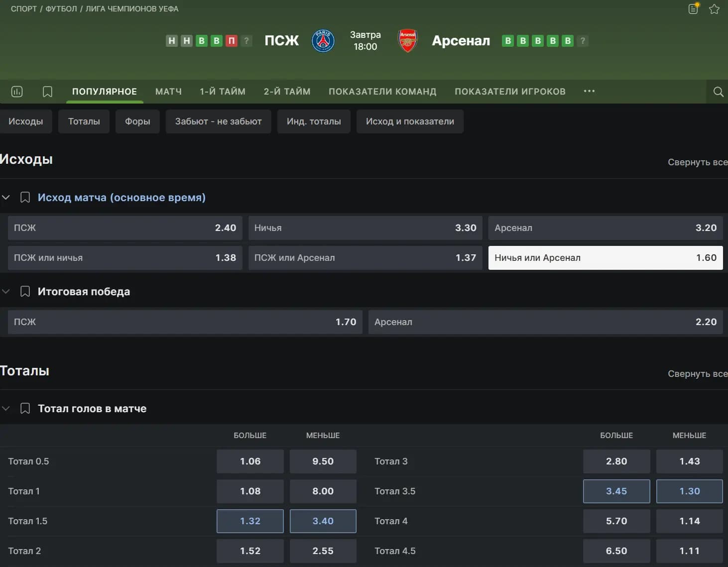Open Показатели команд tab
The height and width of the screenshot is (567, 728).
point(382,92)
